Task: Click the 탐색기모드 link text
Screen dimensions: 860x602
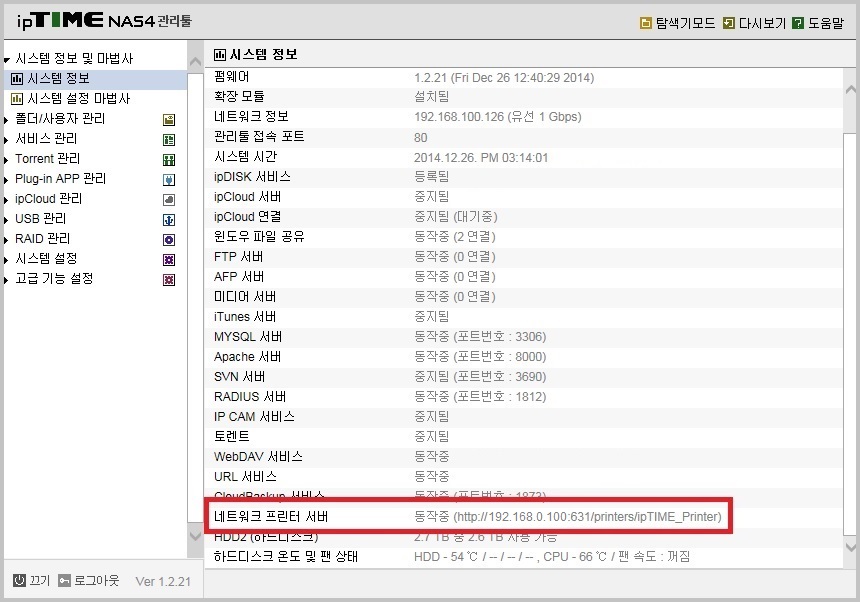Action: [685, 23]
